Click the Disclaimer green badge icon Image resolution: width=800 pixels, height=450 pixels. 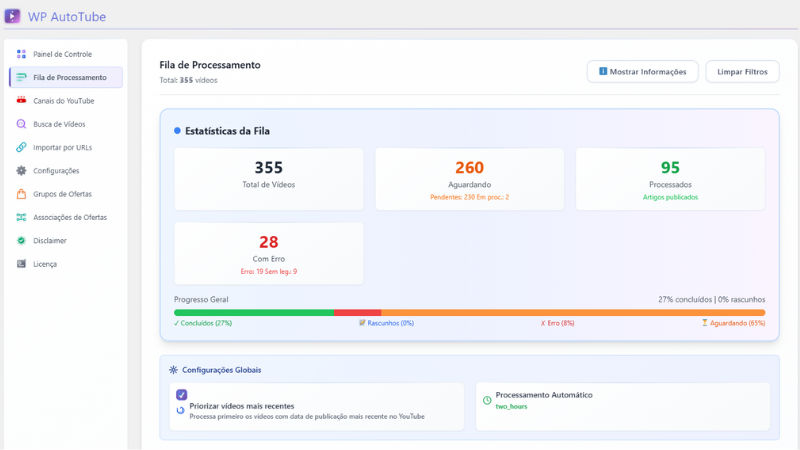click(21, 240)
